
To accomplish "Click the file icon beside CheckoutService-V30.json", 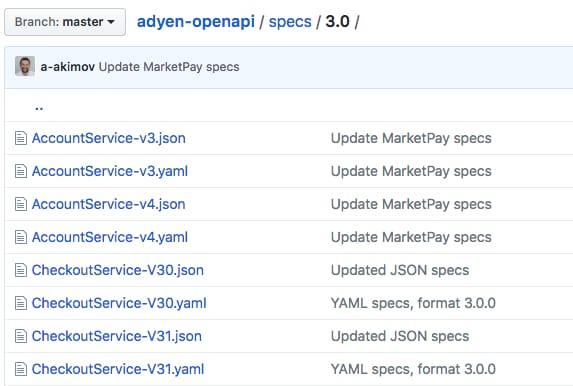I will pos(21,270).
